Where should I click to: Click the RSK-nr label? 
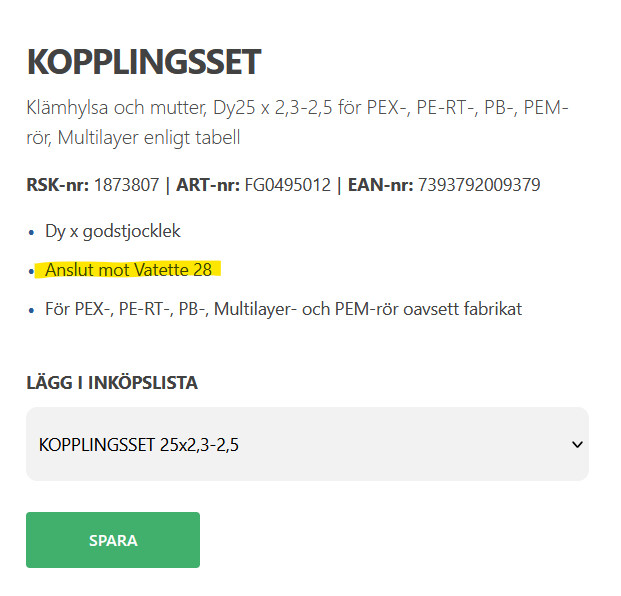58,185
